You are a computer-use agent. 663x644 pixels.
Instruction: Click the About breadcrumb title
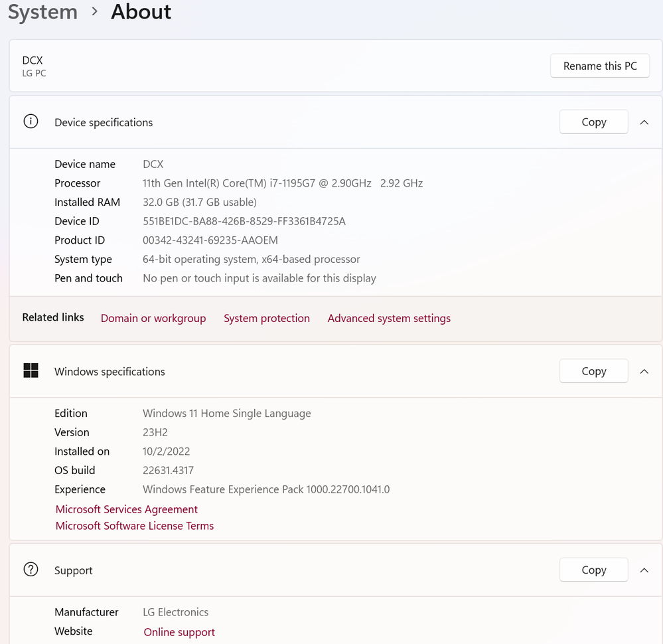coord(141,11)
